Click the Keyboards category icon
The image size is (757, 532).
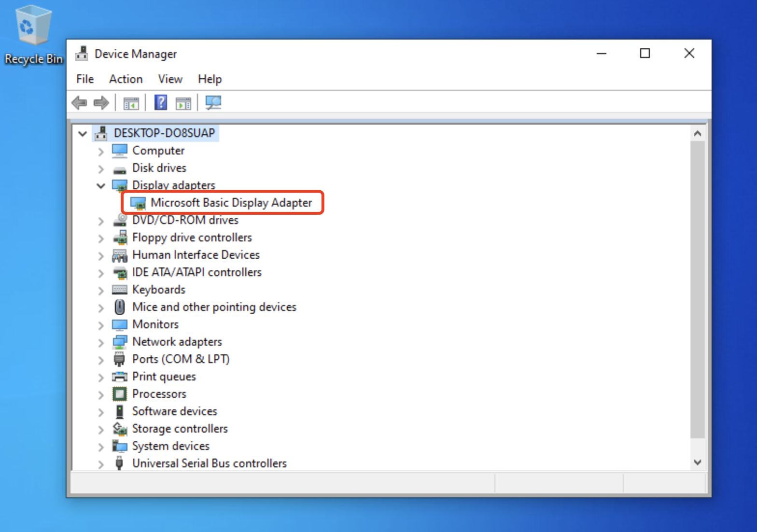(x=120, y=290)
